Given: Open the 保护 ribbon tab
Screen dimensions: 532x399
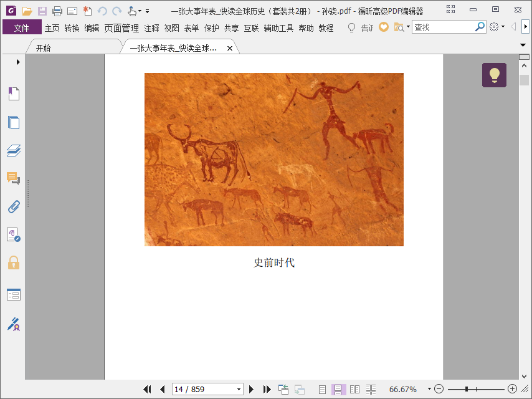Looking at the screenshot, I should pos(211,28).
